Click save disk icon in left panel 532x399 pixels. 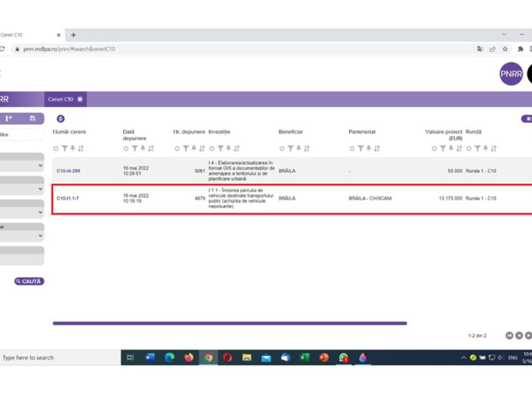point(32,118)
